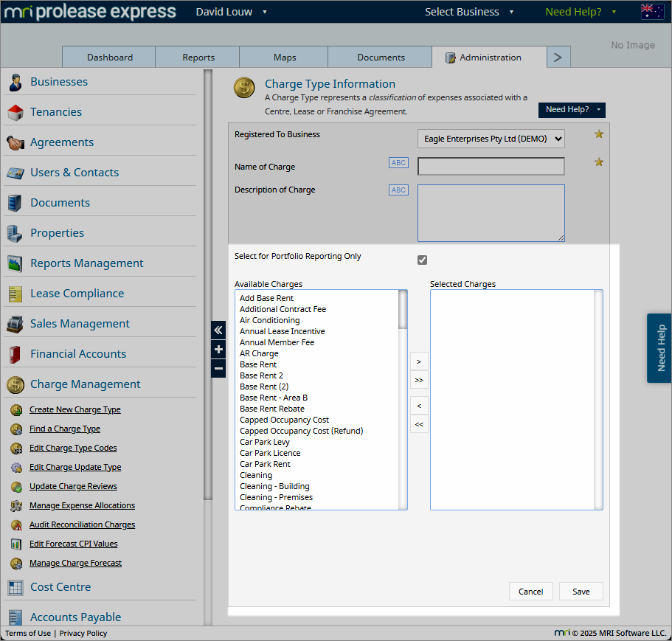Collapse sidebar with double-chevron icon
672x641 pixels.
tap(218, 330)
